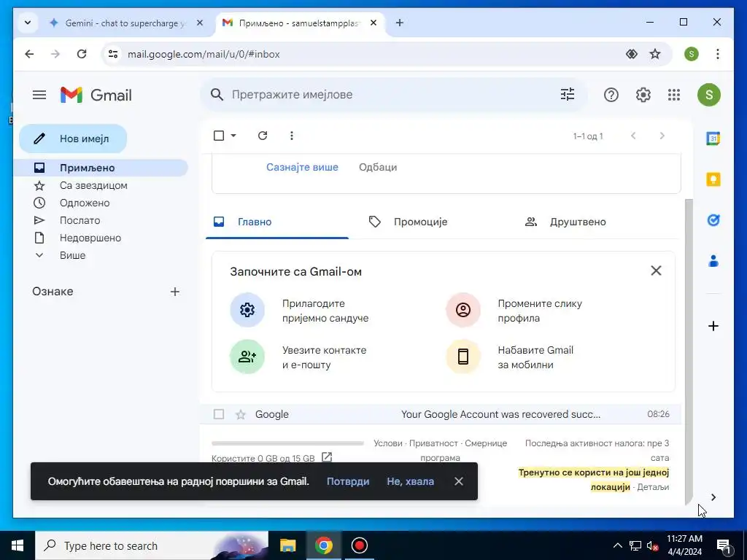Viewport: 747px width, 560px height.
Task: Open Gmail Help question mark icon
Action: tap(611, 95)
